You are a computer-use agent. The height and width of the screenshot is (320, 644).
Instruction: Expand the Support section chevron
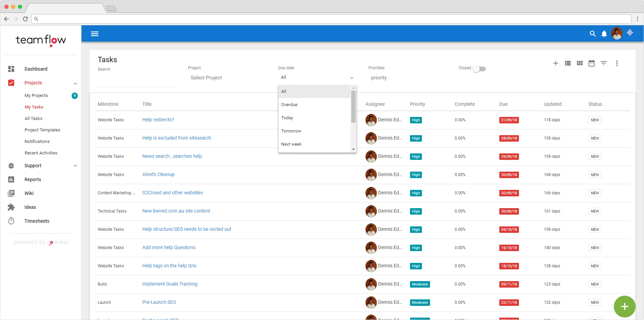(75, 166)
